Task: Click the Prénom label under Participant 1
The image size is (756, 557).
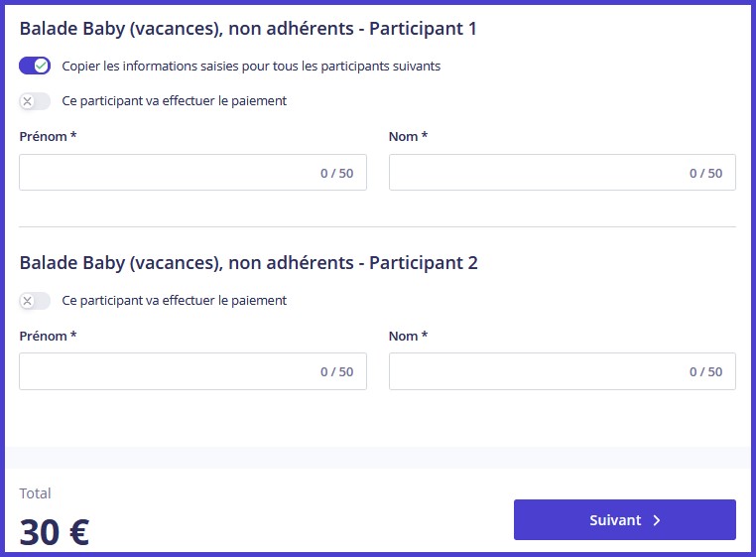Action: click(48, 136)
